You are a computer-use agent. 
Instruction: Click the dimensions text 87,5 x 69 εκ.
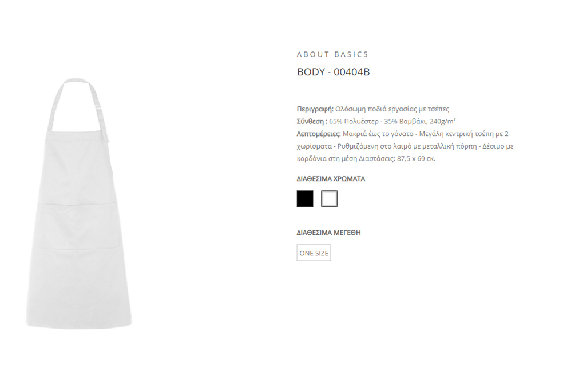tap(416, 159)
